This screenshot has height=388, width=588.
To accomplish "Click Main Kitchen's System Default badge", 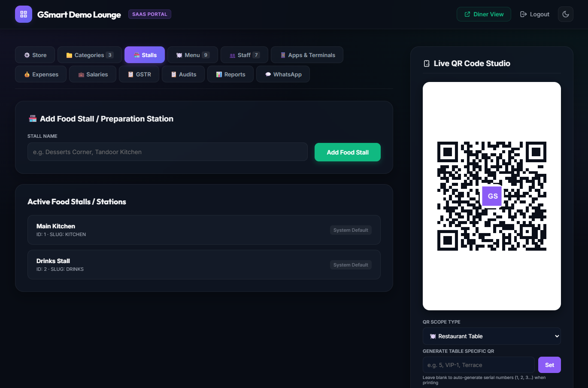I will coord(351,230).
